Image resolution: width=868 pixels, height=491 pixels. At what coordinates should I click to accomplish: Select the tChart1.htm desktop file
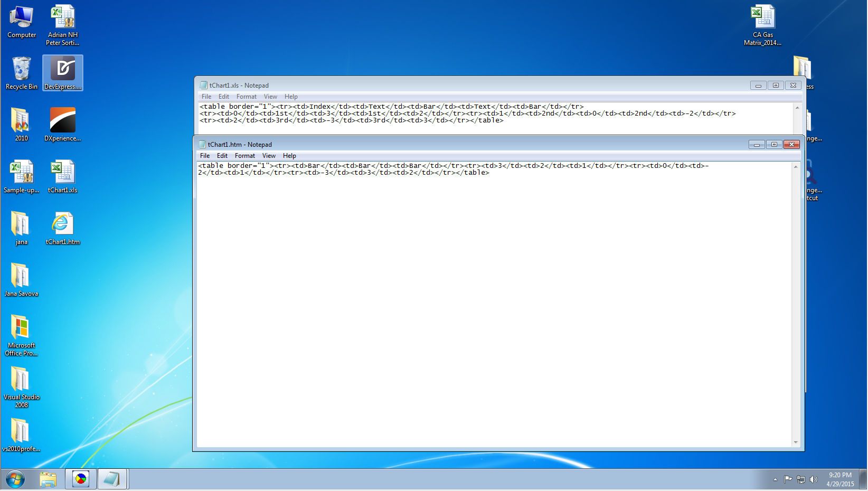tap(62, 228)
